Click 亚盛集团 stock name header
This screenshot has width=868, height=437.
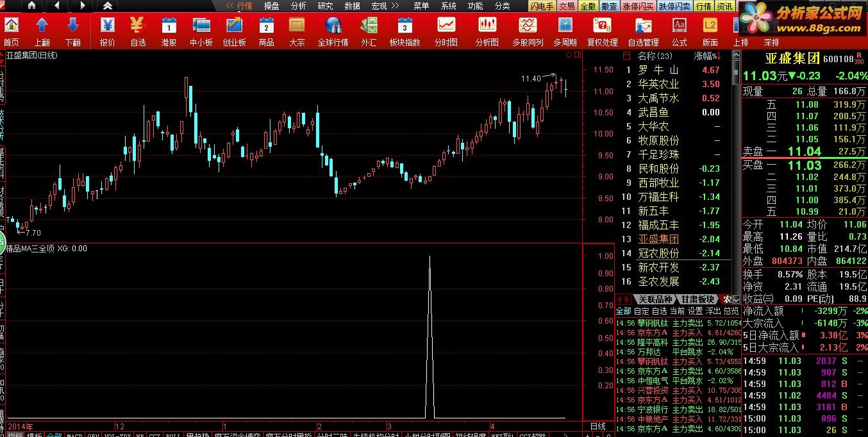(x=793, y=58)
